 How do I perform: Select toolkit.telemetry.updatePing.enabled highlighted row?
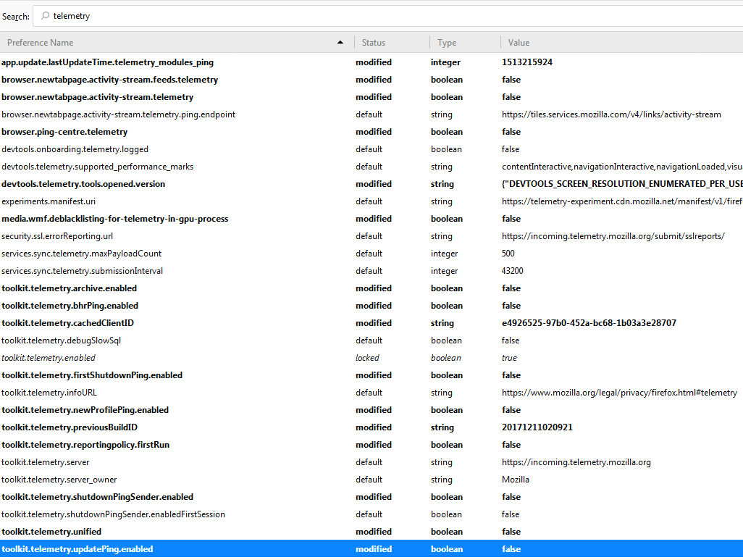(77, 549)
